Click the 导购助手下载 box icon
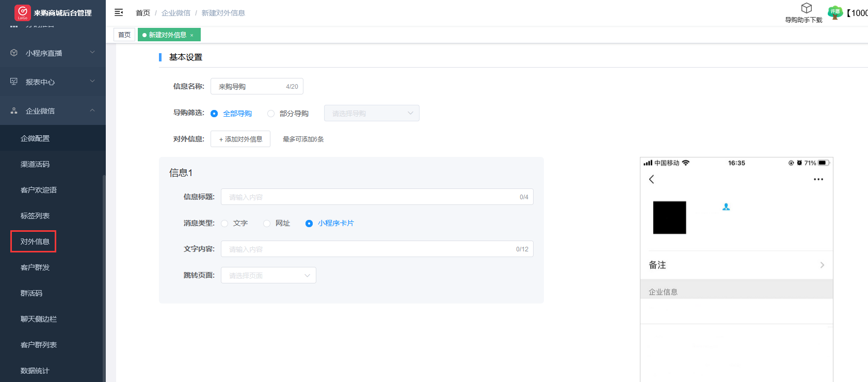This screenshot has width=868, height=382. tap(806, 8)
